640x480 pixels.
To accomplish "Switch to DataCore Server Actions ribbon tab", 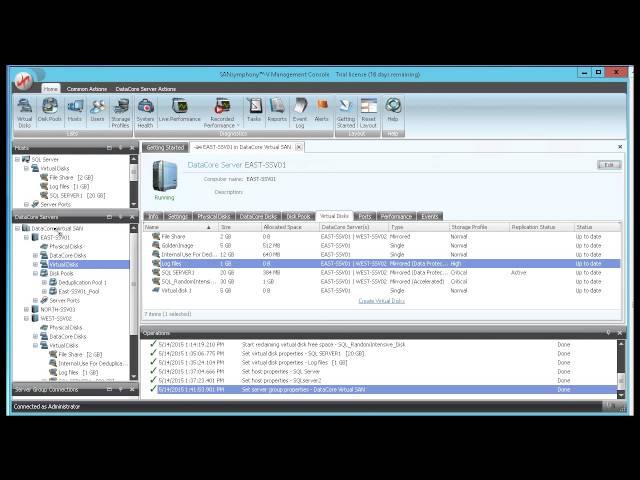I will point(145,89).
